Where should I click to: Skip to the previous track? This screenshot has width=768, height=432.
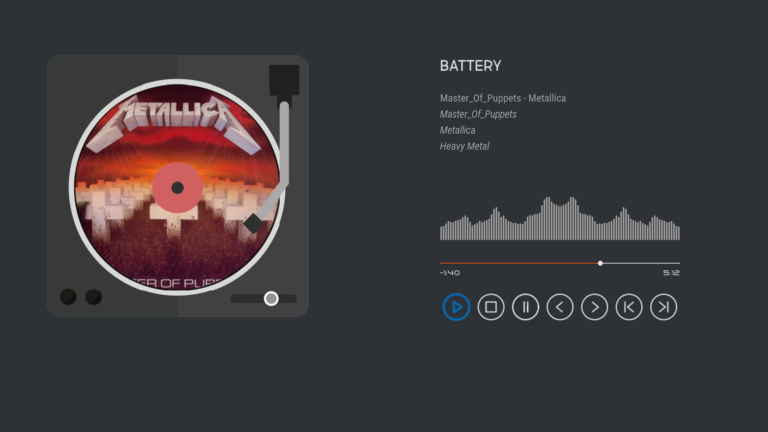(629, 307)
